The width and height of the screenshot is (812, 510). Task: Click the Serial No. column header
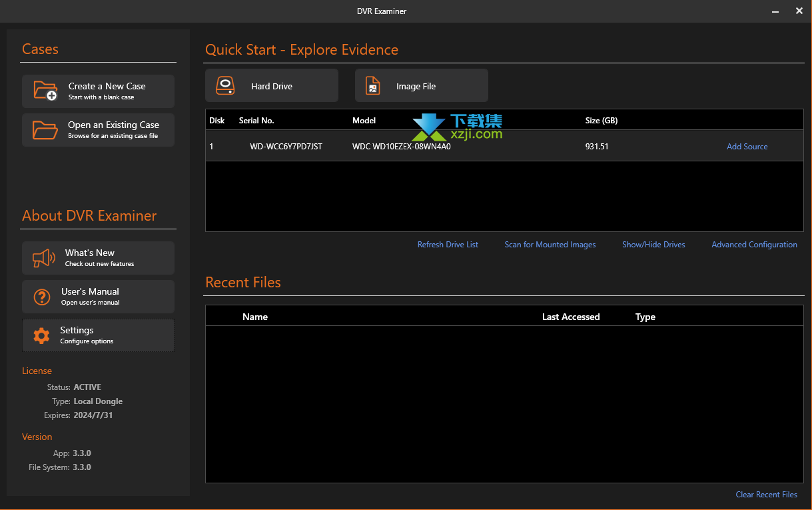click(256, 121)
